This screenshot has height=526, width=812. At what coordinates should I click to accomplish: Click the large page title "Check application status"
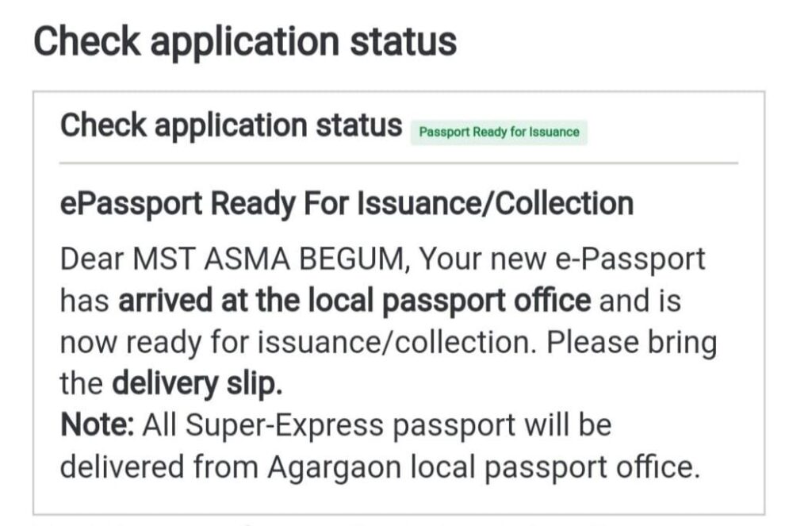(245, 40)
